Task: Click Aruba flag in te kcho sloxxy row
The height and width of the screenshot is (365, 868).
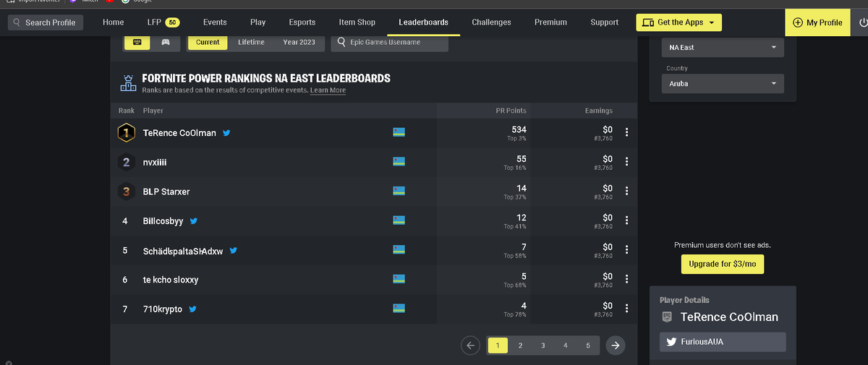Action: [399, 279]
